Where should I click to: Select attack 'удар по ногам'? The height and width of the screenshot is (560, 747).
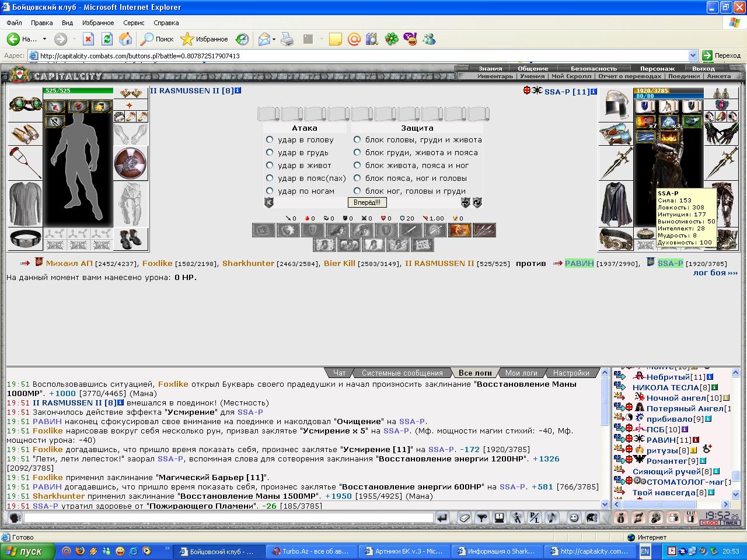tap(270, 191)
